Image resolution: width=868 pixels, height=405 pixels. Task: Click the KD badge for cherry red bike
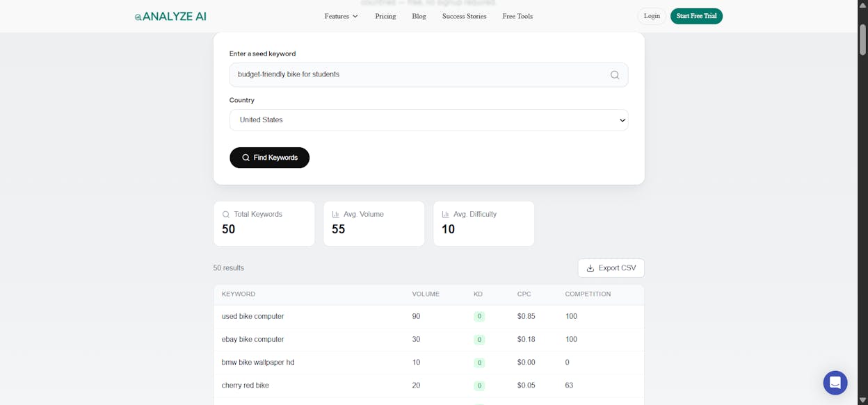point(479,386)
